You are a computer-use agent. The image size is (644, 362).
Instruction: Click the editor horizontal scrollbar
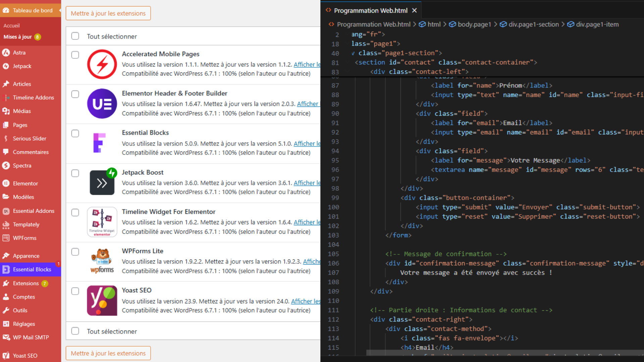[x=503, y=353]
